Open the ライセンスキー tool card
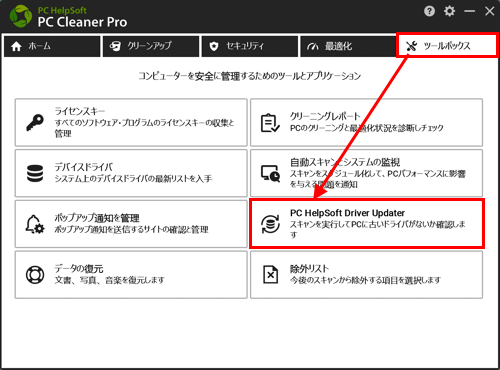This screenshot has width=500, height=370. 131,122
